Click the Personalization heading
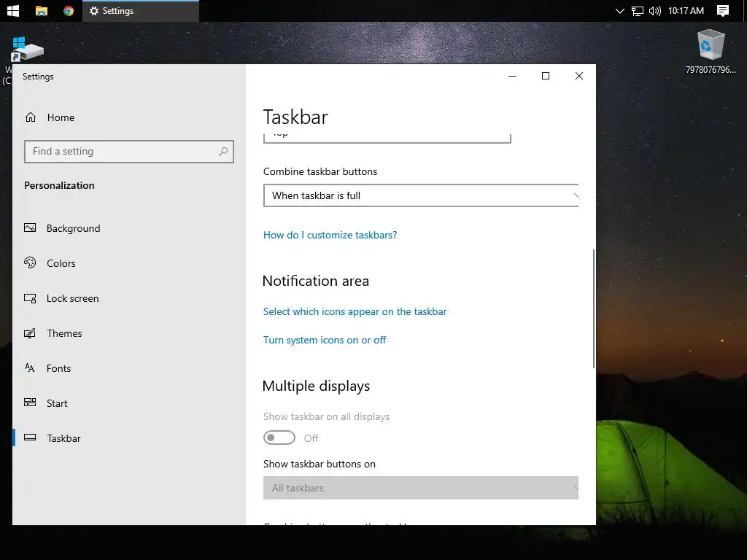The height and width of the screenshot is (560, 747). [59, 186]
